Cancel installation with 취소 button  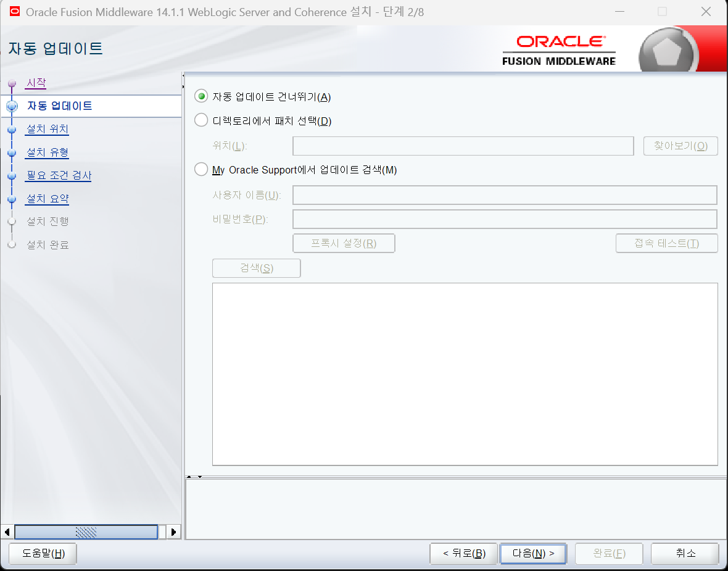[685, 553]
